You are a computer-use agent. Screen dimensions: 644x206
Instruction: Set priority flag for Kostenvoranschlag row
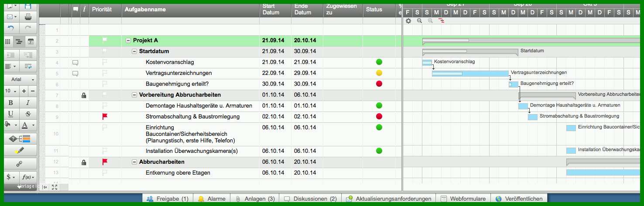point(105,62)
